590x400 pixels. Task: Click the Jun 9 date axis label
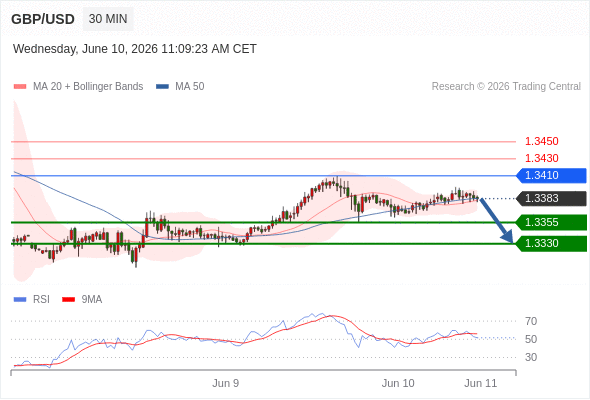(x=225, y=383)
